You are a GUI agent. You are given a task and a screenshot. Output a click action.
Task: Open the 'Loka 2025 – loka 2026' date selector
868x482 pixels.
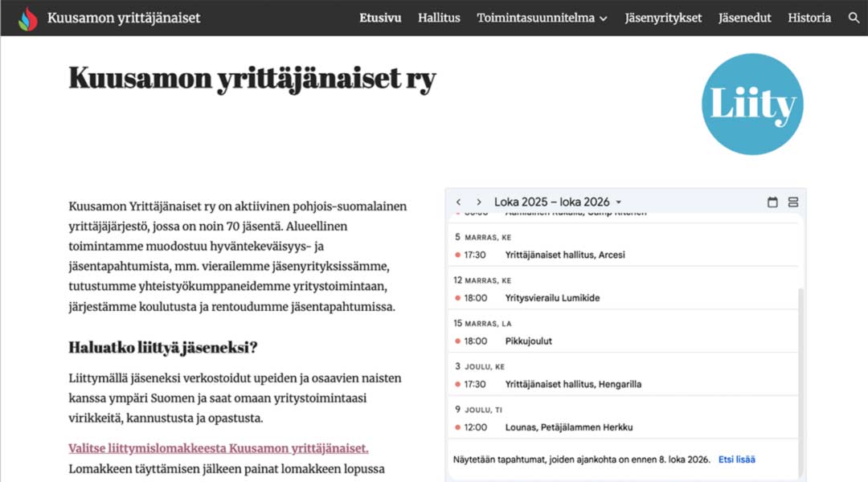pos(559,202)
